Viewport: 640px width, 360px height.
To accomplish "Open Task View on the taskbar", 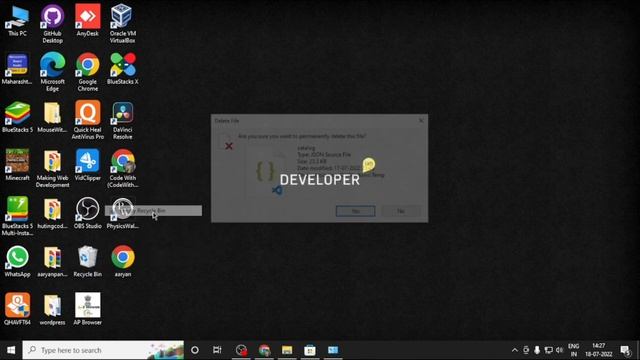I will 217,350.
